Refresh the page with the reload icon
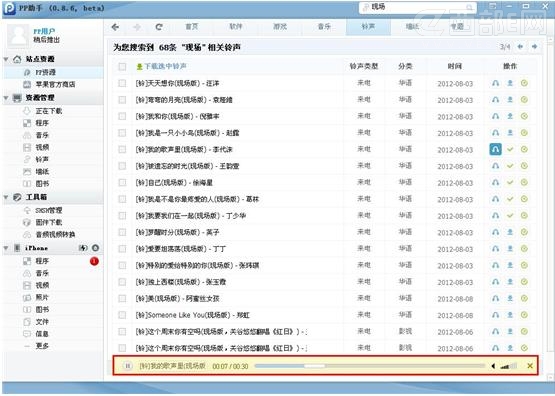This screenshot has height=396, width=555. (x=159, y=27)
